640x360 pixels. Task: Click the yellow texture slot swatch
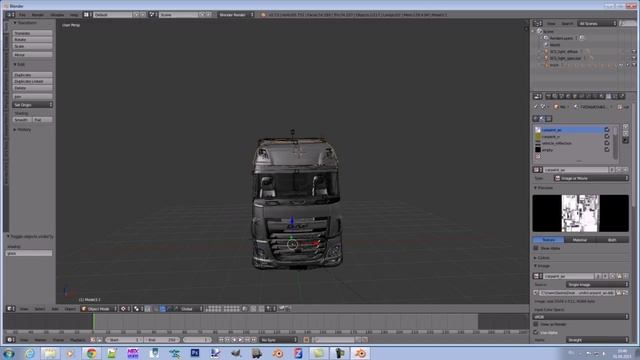[x=538, y=137]
